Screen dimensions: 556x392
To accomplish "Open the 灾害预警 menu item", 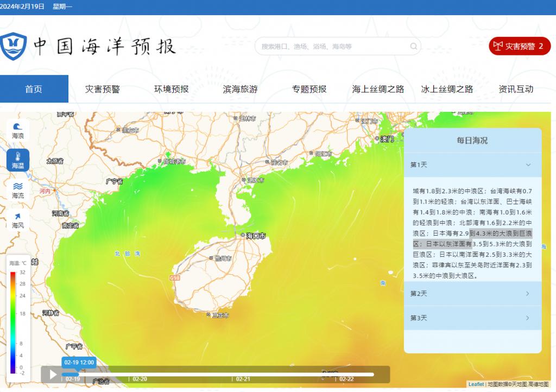I will click(x=103, y=89).
